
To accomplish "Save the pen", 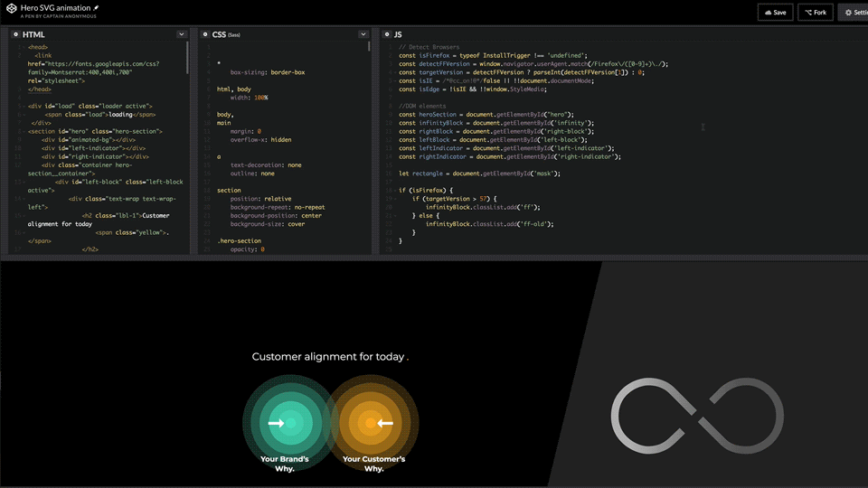I will [x=775, y=12].
